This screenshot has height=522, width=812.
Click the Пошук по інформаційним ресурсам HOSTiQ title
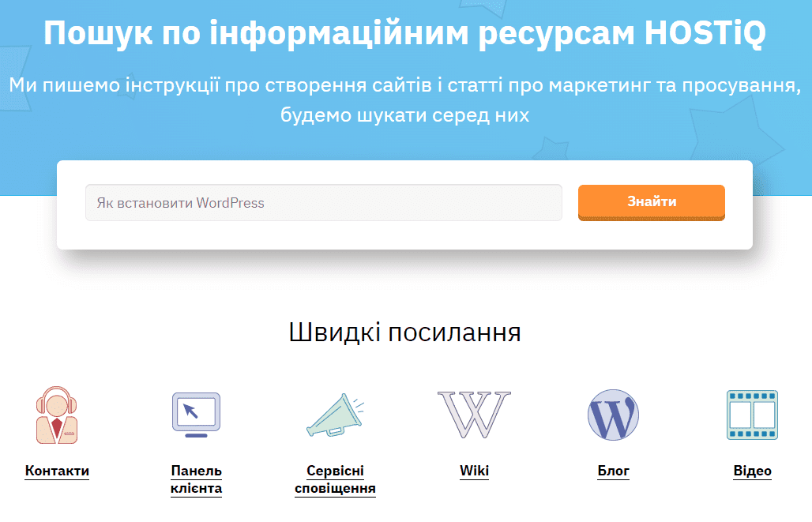[404, 32]
